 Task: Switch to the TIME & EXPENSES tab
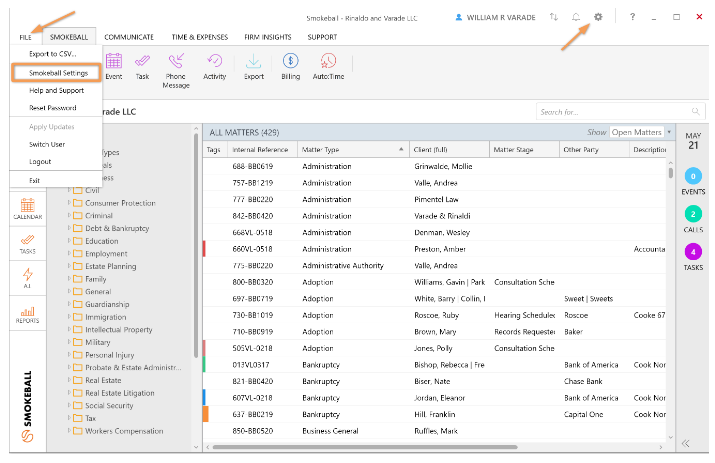pos(200,37)
